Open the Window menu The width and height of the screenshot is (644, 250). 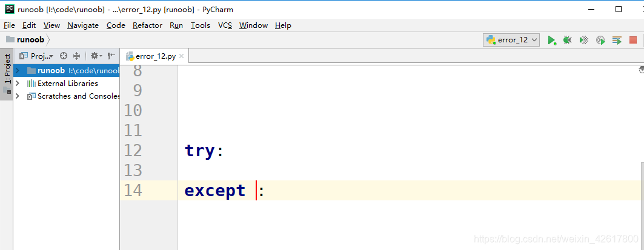(x=253, y=25)
